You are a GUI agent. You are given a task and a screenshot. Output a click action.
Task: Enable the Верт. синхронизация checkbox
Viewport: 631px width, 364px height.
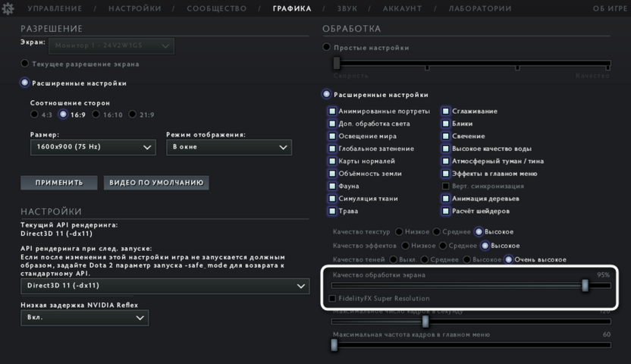pos(446,186)
